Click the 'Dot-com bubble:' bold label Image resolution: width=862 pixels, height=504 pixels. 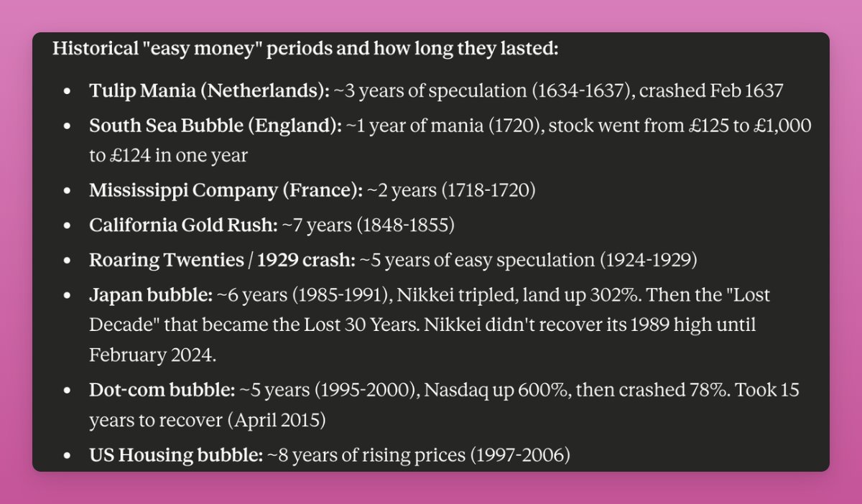[162, 391]
